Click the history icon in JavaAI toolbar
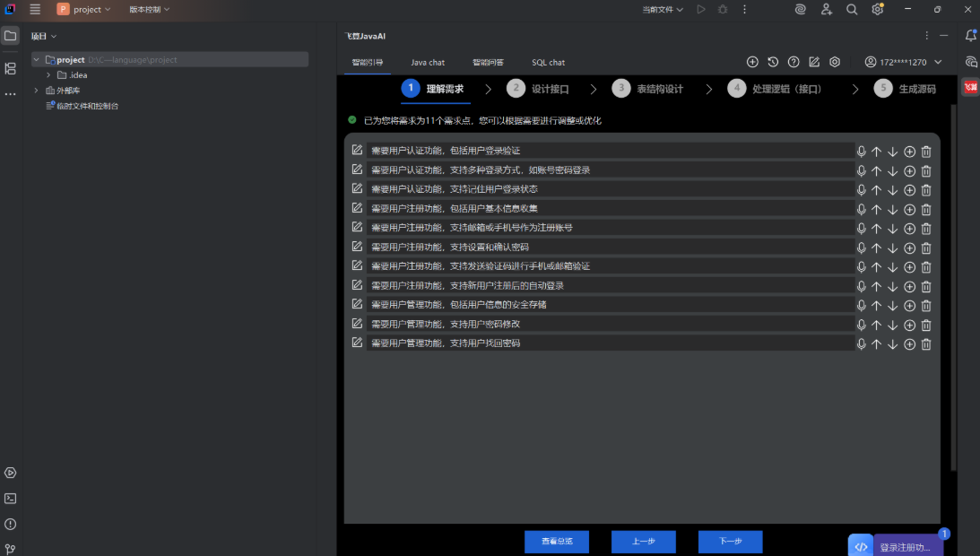 pos(773,62)
